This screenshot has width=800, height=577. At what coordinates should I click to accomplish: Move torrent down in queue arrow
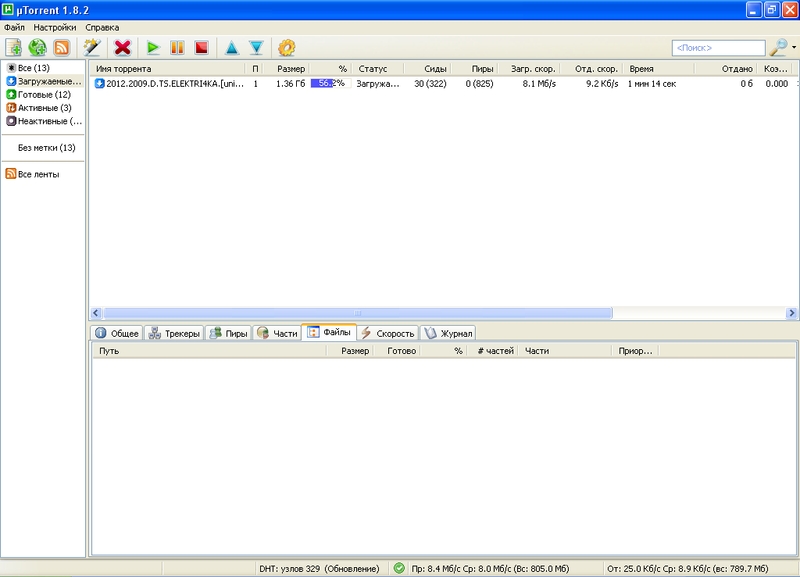(x=256, y=48)
